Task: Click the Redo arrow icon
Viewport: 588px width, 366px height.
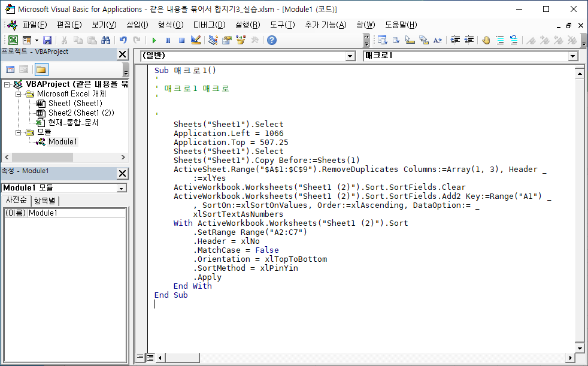Action: click(x=137, y=40)
